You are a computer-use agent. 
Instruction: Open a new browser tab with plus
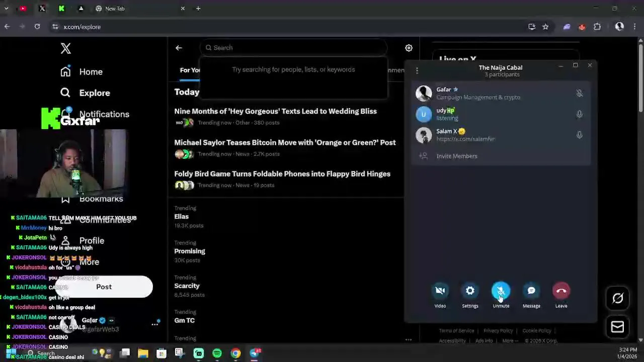point(198,9)
